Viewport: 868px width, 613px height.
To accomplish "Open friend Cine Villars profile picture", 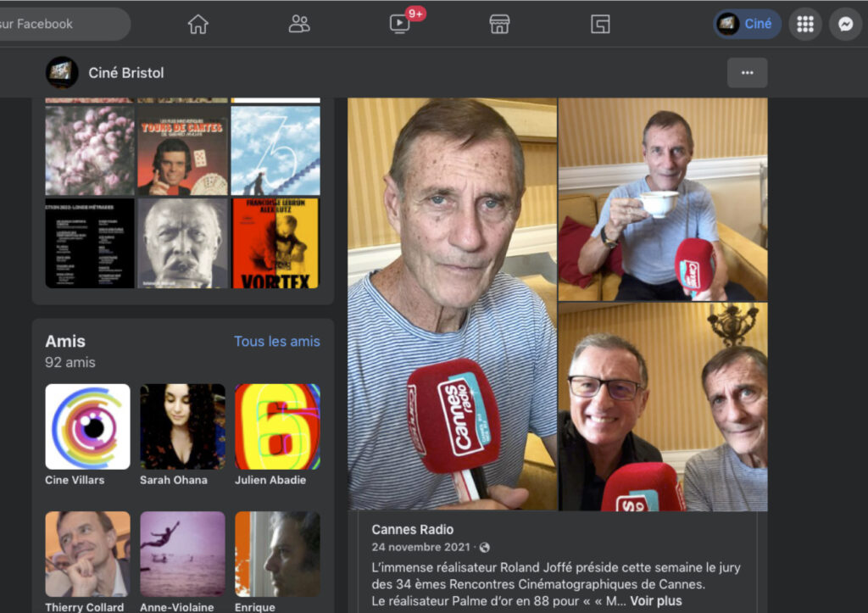I will 87,426.
